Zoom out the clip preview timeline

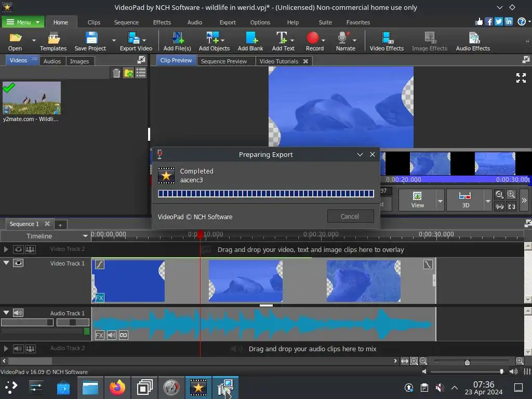point(499,194)
